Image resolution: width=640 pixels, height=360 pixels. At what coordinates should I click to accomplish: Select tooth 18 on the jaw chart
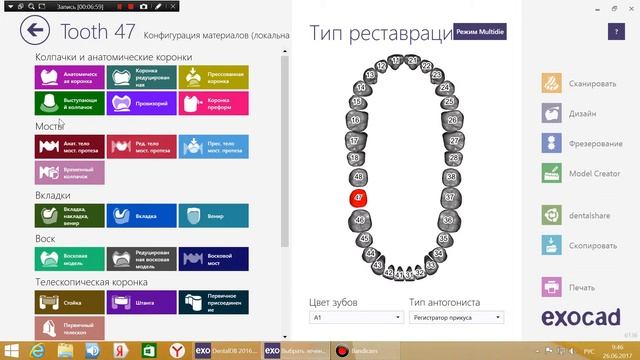(x=355, y=158)
